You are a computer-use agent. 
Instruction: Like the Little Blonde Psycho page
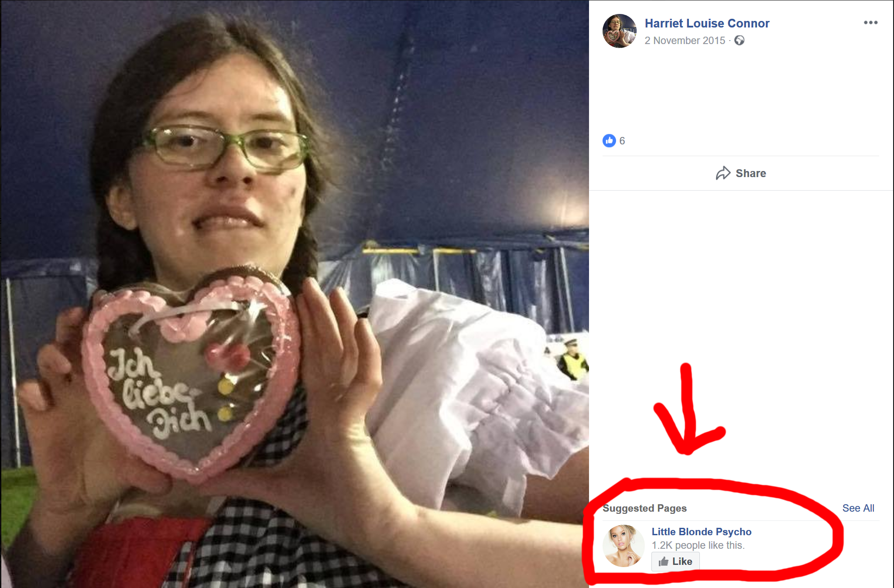point(675,561)
